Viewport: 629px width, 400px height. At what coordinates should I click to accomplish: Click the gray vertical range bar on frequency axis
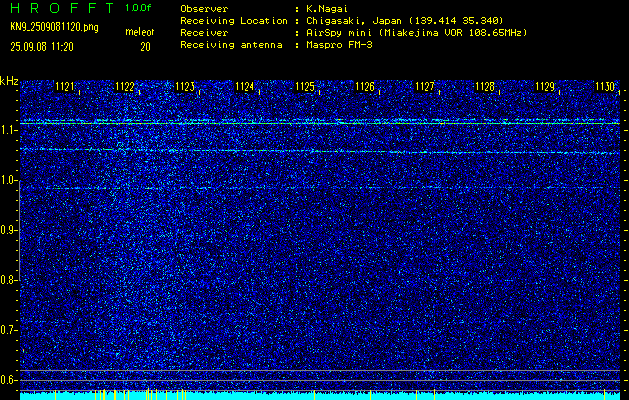tap(19, 231)
